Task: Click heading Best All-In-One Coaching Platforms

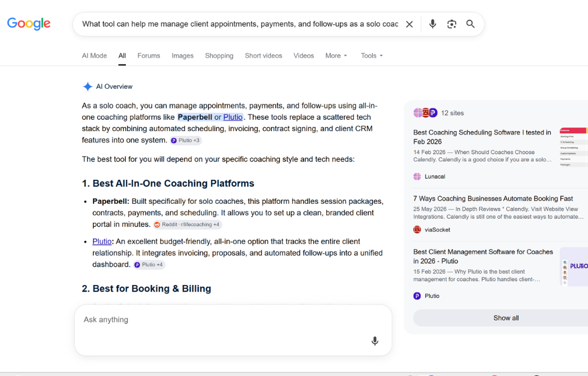Action: pyautogui.click(x=168, y=183)
